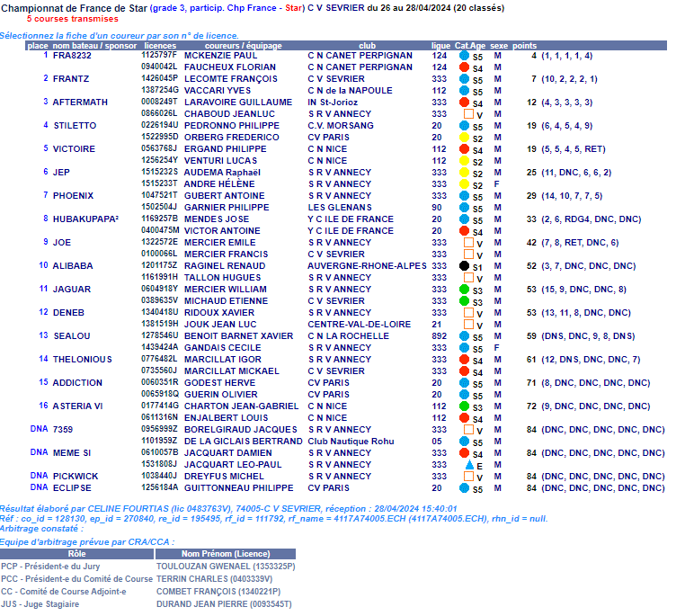Open licence number 1426045P of LECOMTE FRANÇOIS

click(159, 79)
